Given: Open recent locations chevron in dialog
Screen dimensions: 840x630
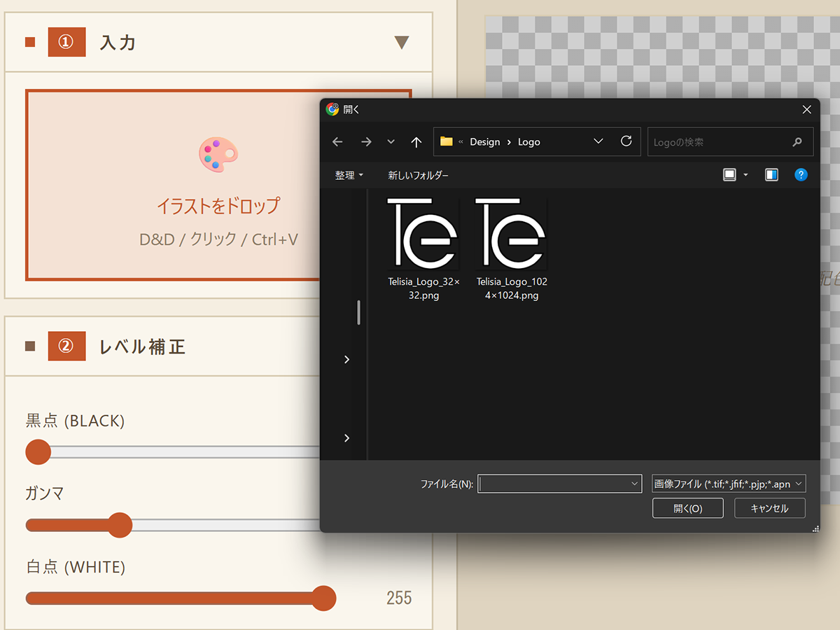Looking at the screenshot, I should tap(391, 142).
